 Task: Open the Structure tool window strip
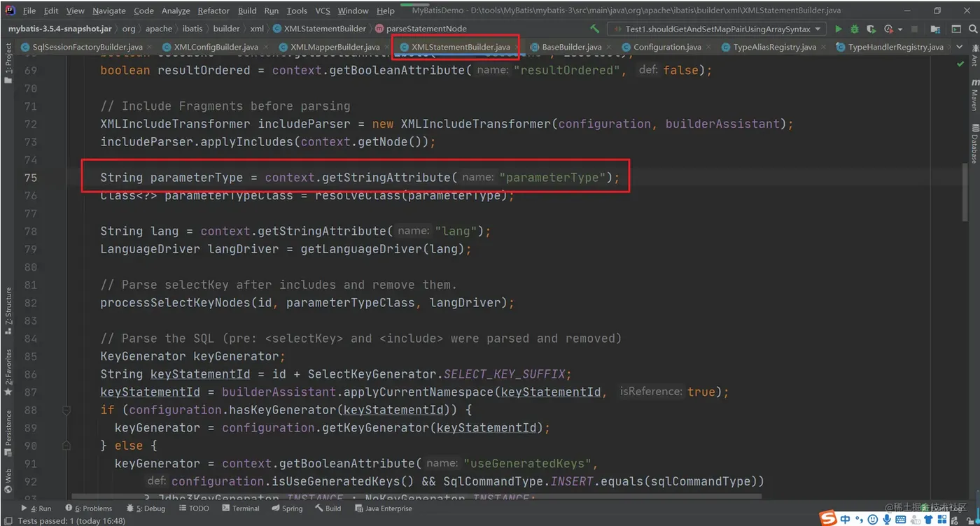click(8, 312)
